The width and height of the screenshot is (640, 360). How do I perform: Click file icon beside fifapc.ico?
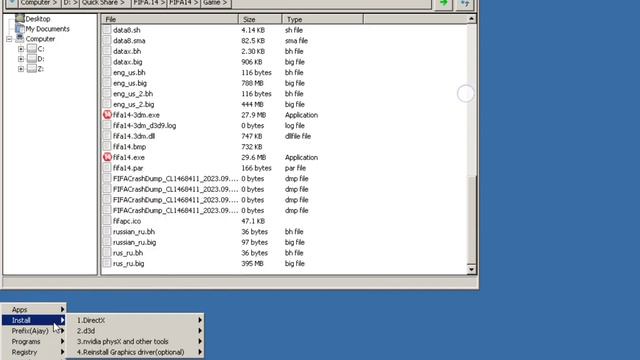tap(107, 221)
